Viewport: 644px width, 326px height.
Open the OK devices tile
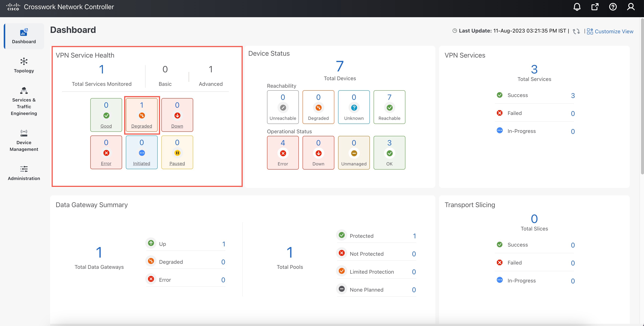click(389, 153)
